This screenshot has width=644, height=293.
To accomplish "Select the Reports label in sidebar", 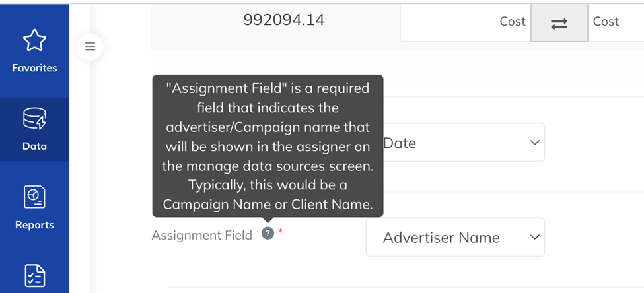I will pyautogui.click(x=34, y=225).
